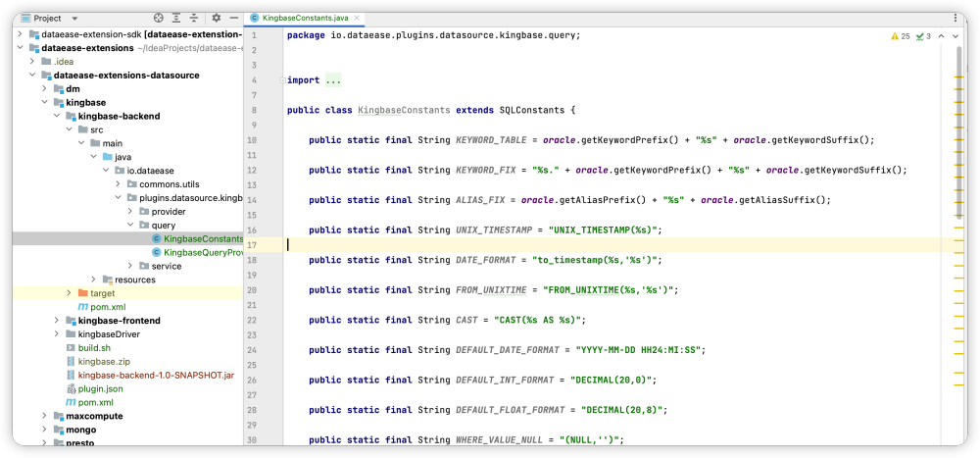Click the orange target folder icon
This screenshot has width=980, height=458.
pos(83,293)
